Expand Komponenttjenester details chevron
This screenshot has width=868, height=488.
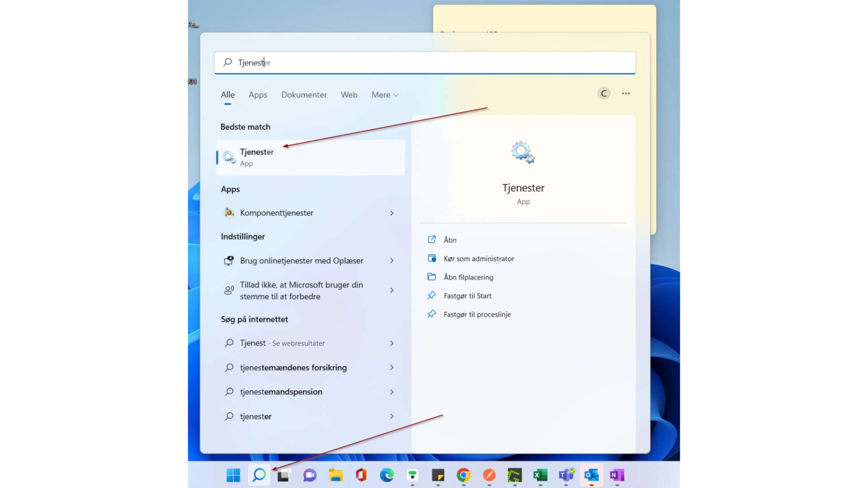pyautogui.click(x=392, y=213)
